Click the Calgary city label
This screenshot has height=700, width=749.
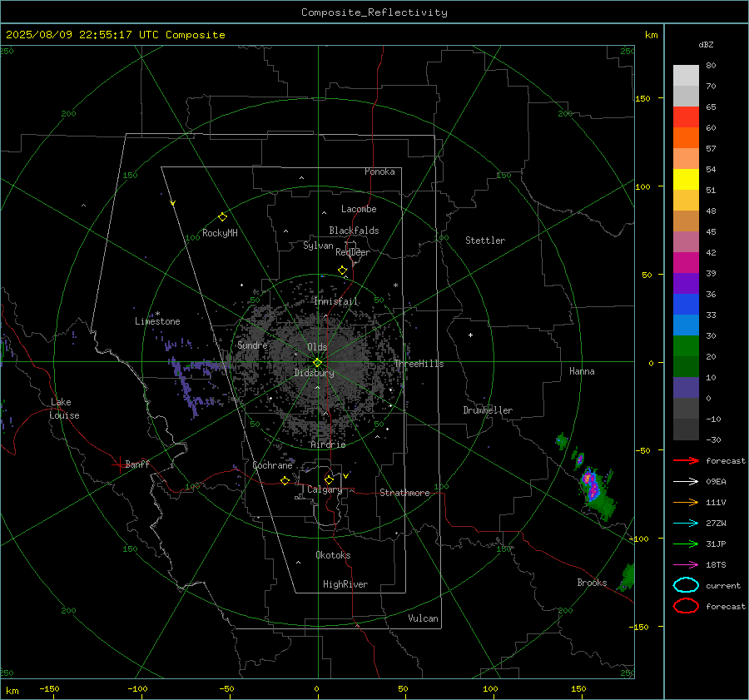coord(325,489)
